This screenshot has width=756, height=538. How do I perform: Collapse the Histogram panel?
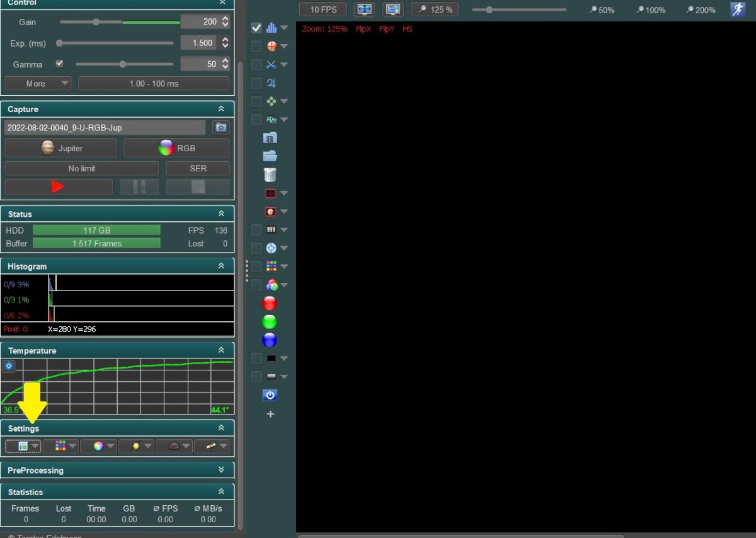point(221,266)
